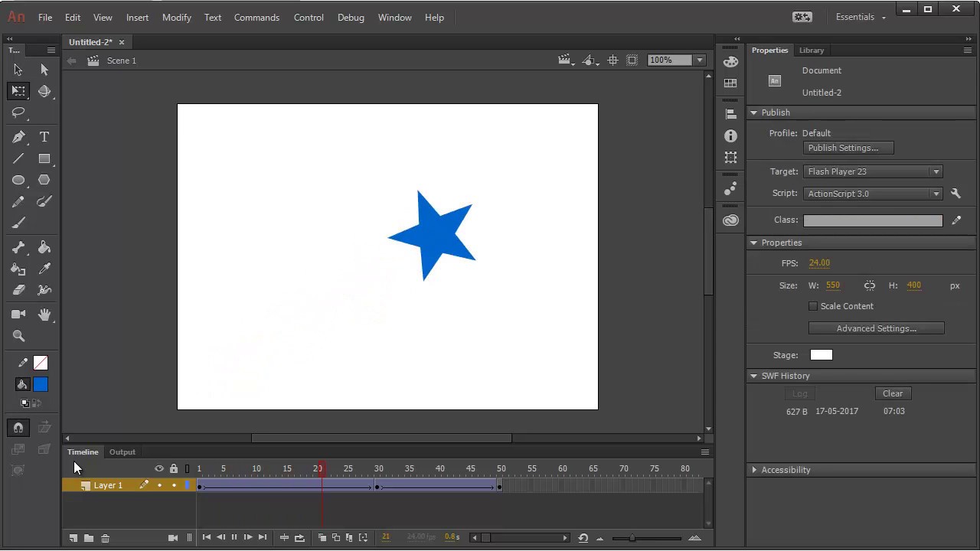The image size is (980, 551).
Task: Open the Insert menu
Action: click(x=137, y=17)
